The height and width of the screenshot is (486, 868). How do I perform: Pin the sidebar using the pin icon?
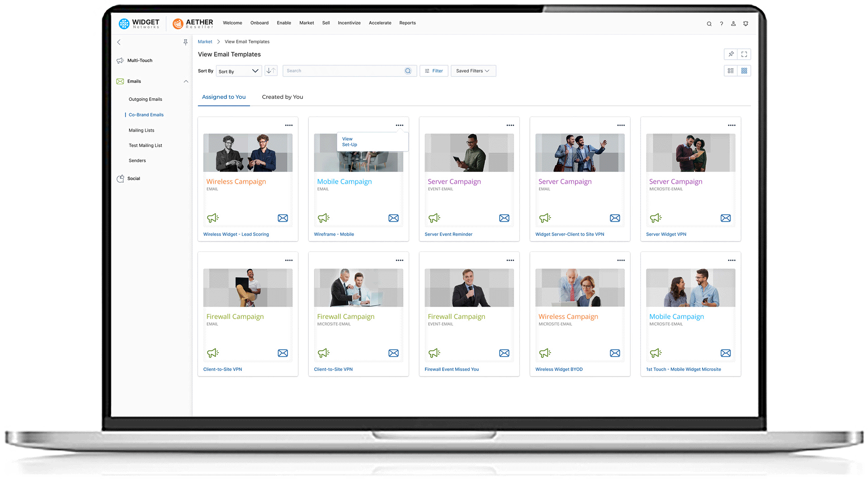(185, 43)
